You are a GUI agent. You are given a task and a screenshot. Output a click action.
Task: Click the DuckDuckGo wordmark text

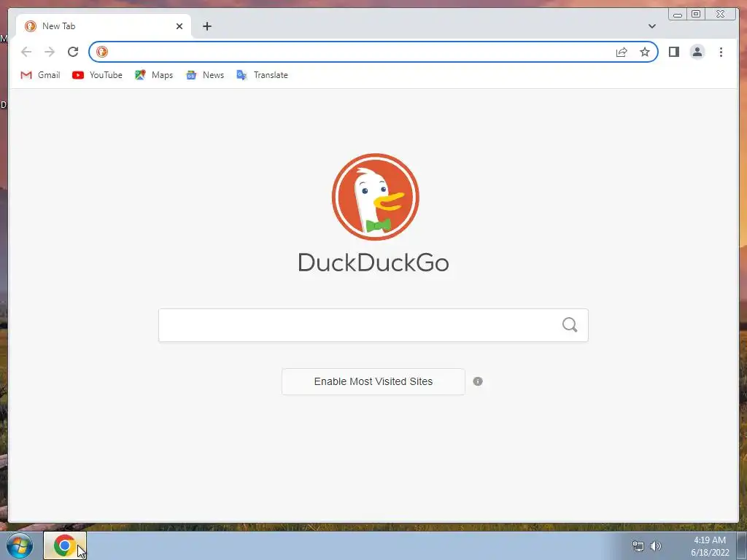point(373,262)
